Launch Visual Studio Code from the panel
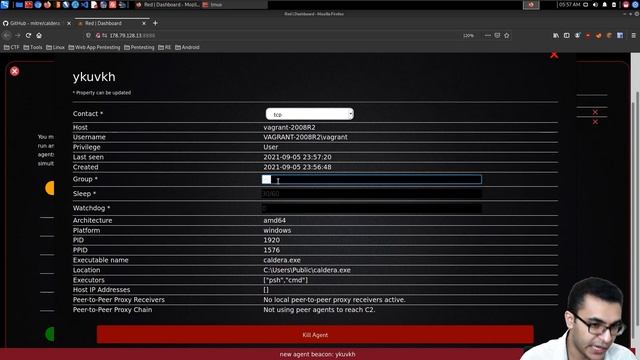The height and width of the screenshot is (360, 640). [84, 5]
